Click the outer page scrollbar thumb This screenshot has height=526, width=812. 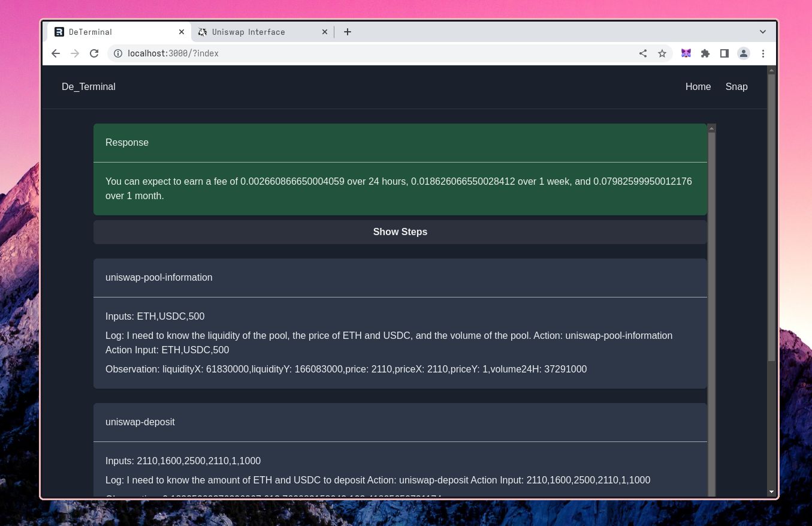pos(771,218)
